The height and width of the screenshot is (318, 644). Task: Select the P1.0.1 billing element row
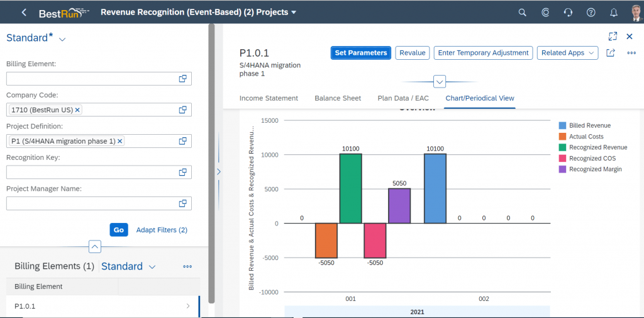[103, 306]
